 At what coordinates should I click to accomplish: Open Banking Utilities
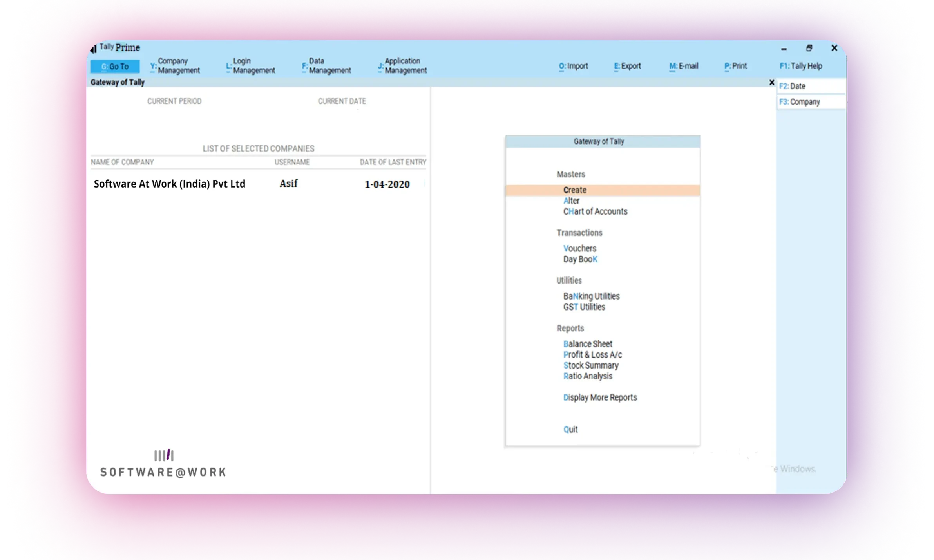pyautogui.click(x=591, y=296)
